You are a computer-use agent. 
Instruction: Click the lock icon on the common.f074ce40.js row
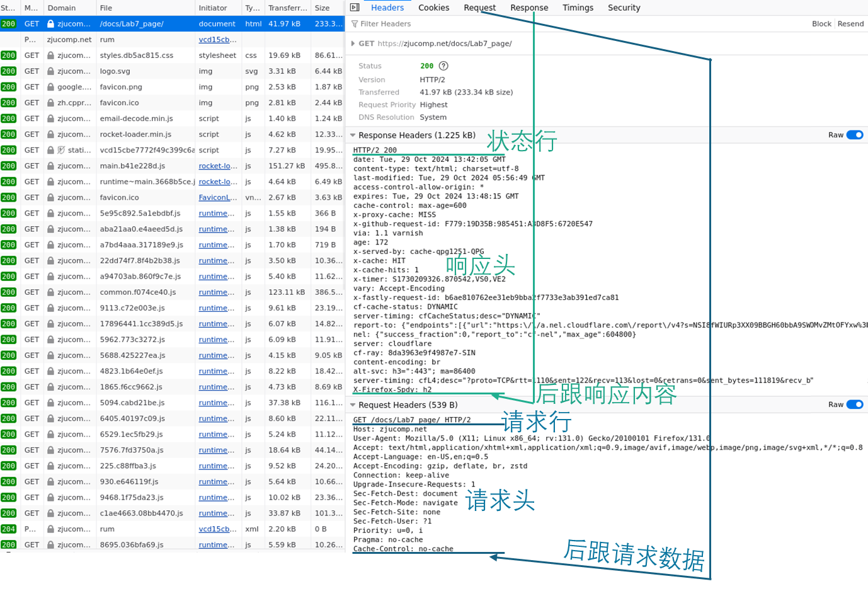tap(50, 292)
